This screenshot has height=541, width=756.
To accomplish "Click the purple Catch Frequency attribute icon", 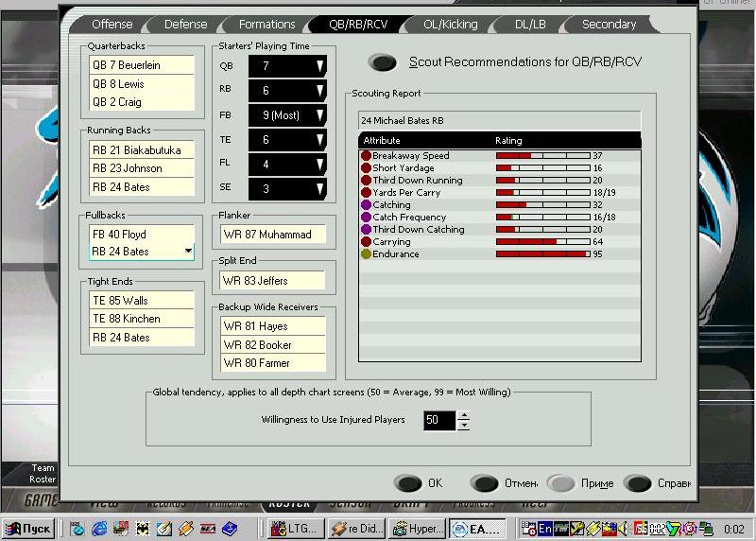I will pos(366,217).
